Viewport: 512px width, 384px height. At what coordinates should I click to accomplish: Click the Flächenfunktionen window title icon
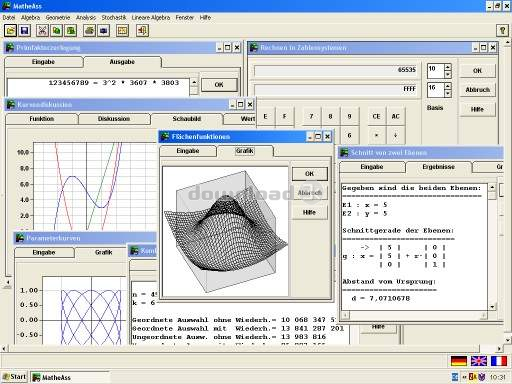tap(165, 136)
